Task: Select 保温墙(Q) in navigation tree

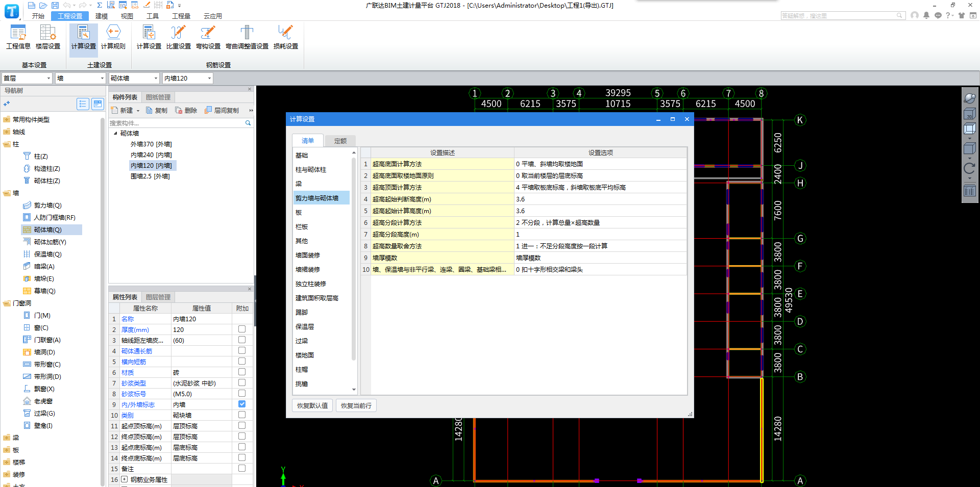Action: (x=47, y=254)
